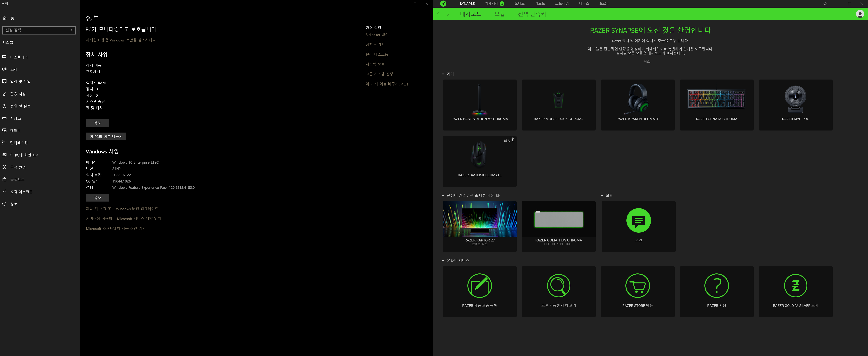Open Razer Ornata Chroma keyboard tile
Viewport: 868px width, 356px height.
pos(716,105)
